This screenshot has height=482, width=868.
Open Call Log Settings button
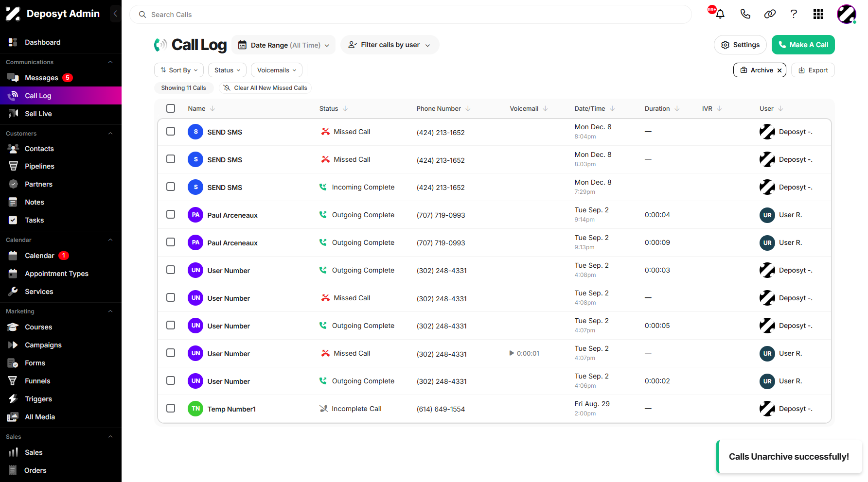[x=740, y=45]
